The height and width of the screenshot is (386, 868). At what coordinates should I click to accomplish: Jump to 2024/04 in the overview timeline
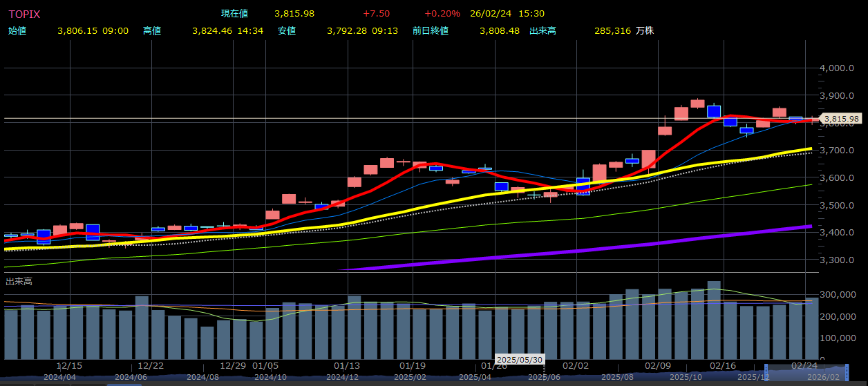[x=59, y=378]
